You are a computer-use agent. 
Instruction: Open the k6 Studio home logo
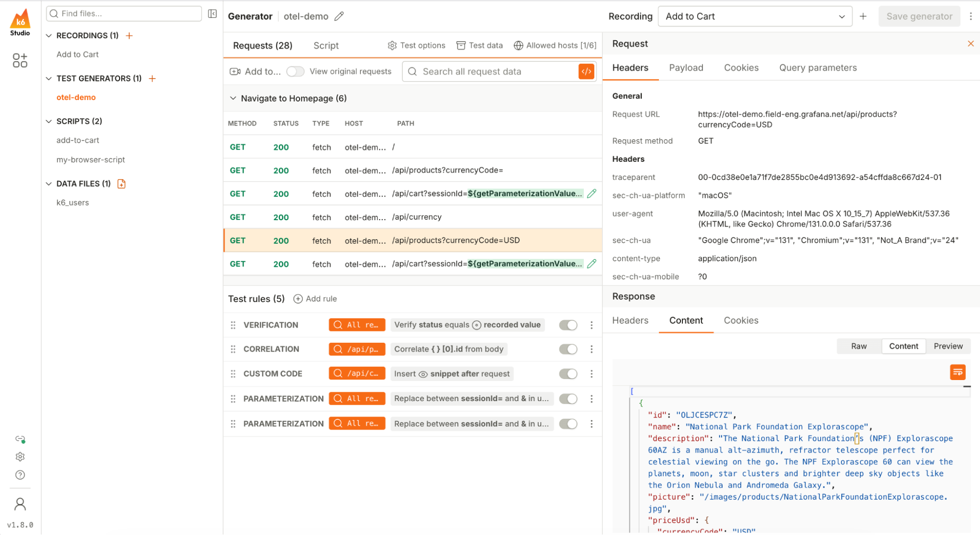pyautogui.click(x=20, y=22)
